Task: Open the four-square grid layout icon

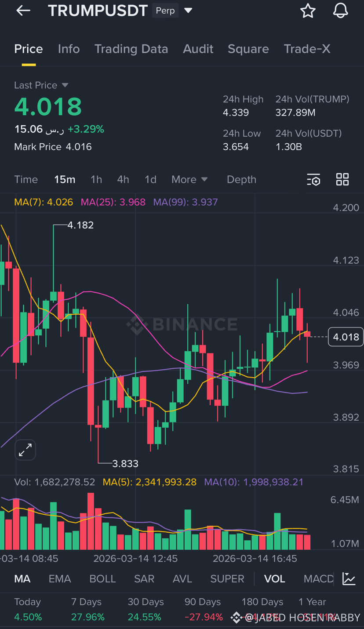Action: [x=342, y=179]
